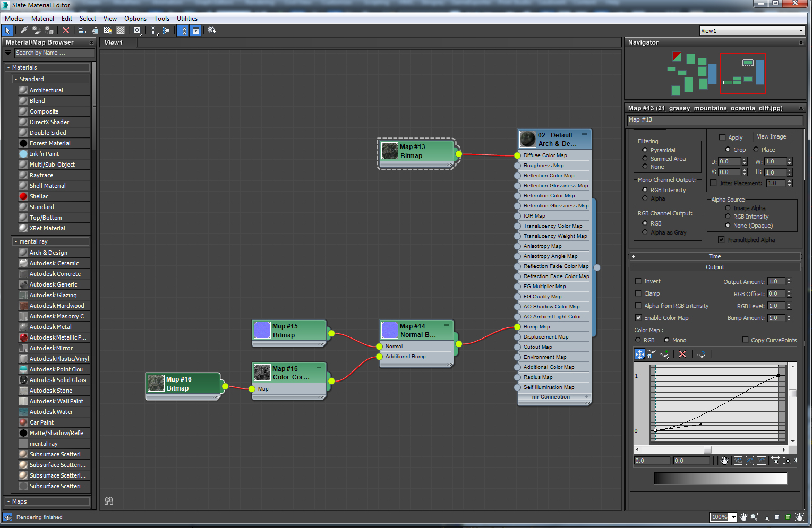The width and height of the screenshot is (812, 528).
Task: Click Move Children toolbar icon
Action: (x=82, y=31)
